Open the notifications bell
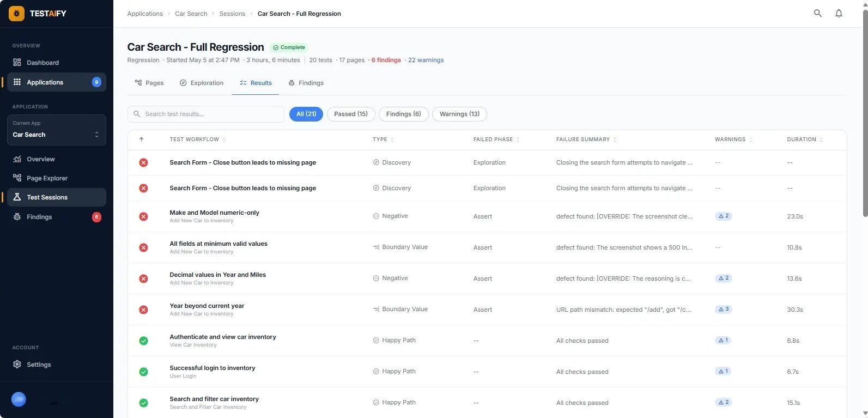Viewport: 868px width, 418px height. coord(839,14)
